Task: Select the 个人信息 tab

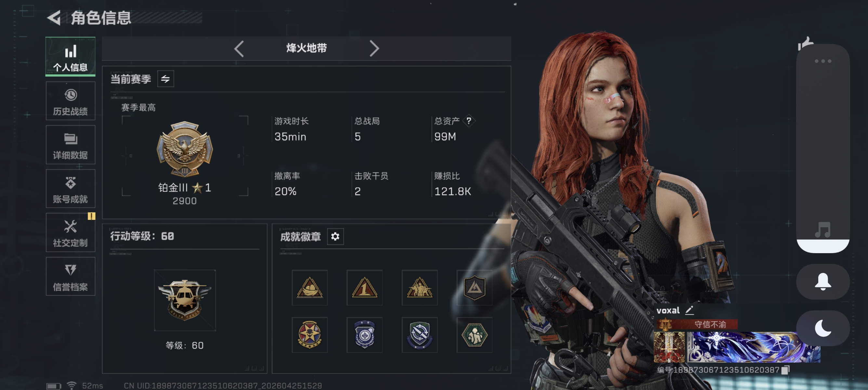Action: (71, 57)
